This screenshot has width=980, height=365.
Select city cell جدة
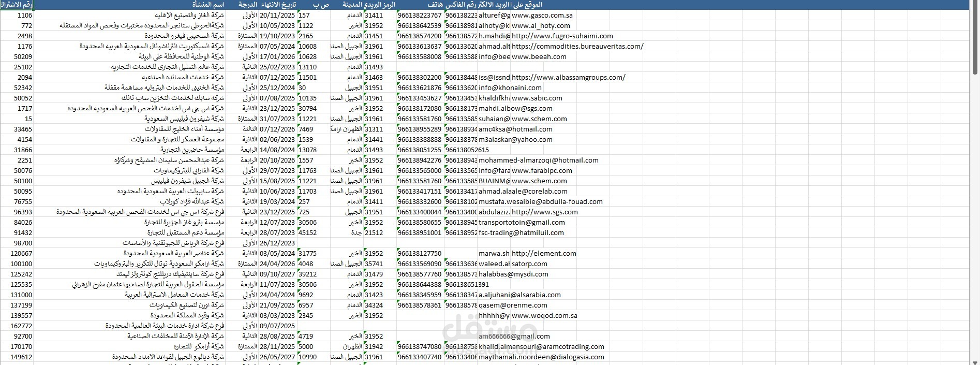pyautogui.click(x=347, y=232)
